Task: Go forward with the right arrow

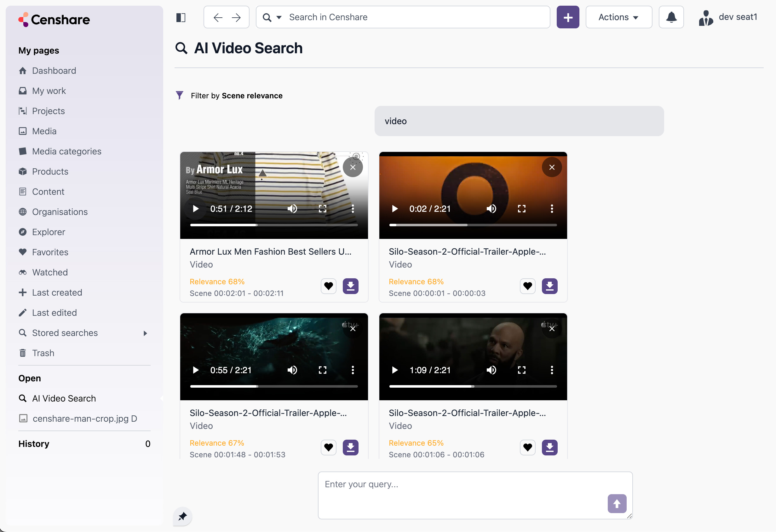Action: click(236, 17)
